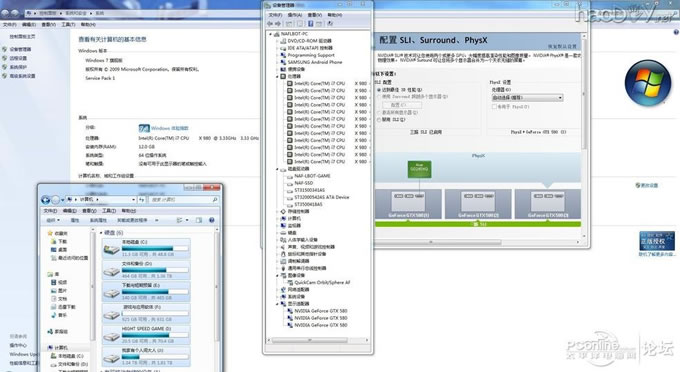
Task: Select maximize 3D performance radio button
Action: coord(379,90)
